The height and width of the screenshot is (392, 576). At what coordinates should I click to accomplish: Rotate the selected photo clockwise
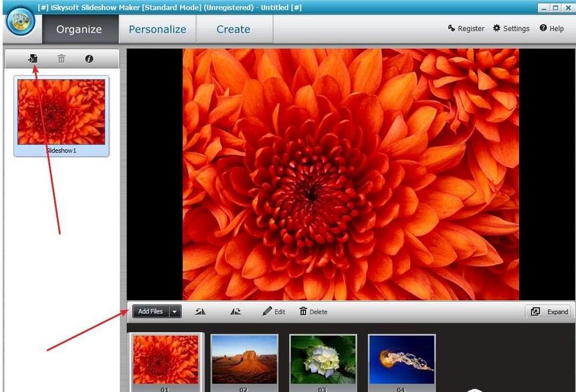(x=235, y=311)
